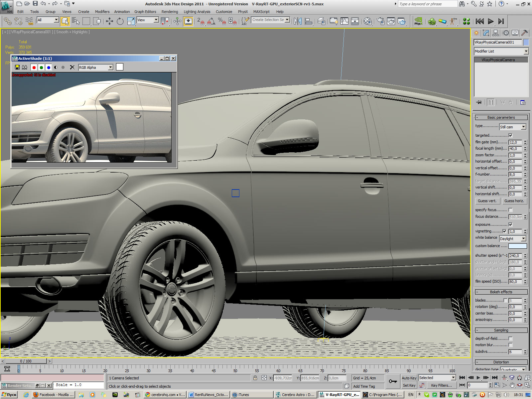Viewport: 532px width, 399px height.
Task: Enable the specify focus checkbox
Action: tap(510, 210)
